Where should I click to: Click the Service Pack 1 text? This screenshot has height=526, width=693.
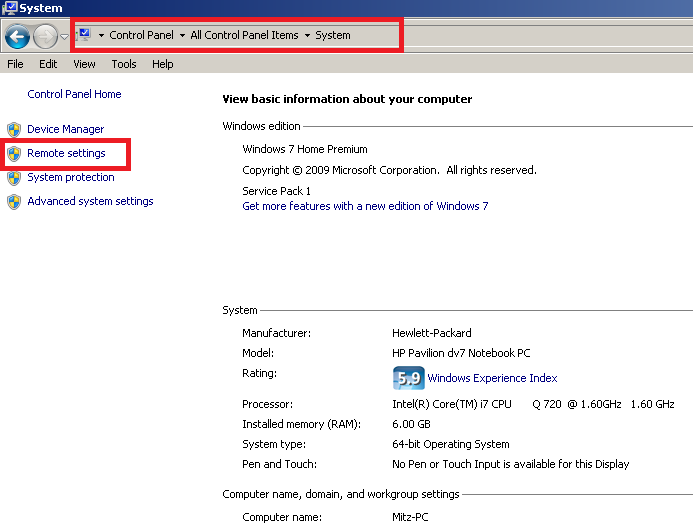pos(276,191)
